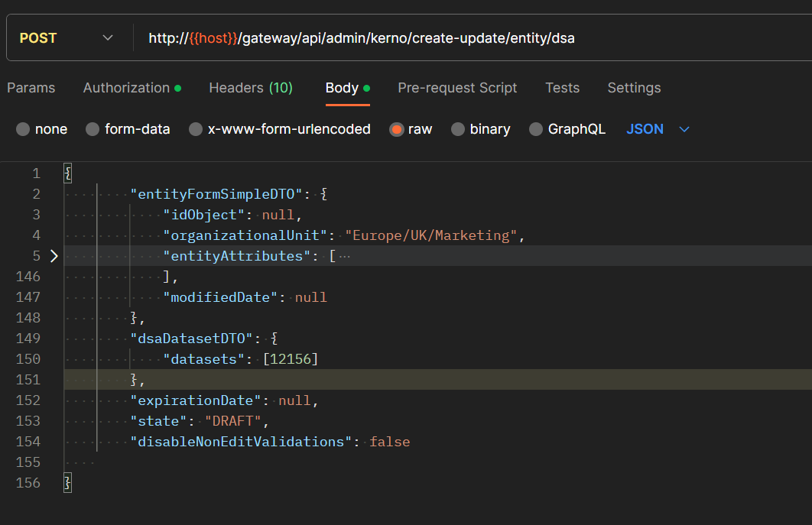Open the Authorization tab

tap(126, 88)
